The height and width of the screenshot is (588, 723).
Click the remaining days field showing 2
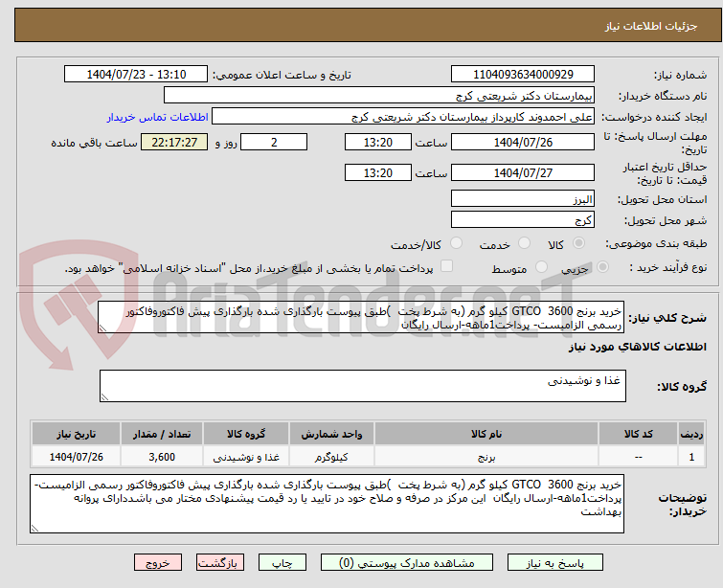coord(274,142)
